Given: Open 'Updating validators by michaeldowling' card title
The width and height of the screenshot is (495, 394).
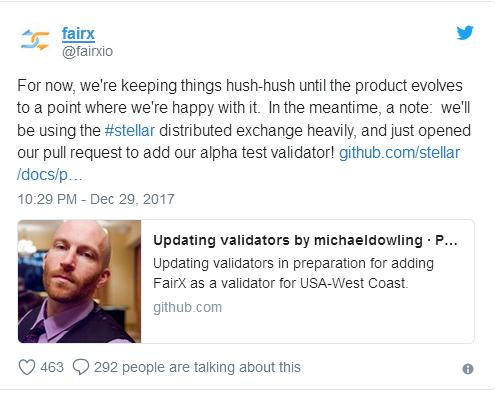Looking at the screenshot, I should tap(305, 240).
